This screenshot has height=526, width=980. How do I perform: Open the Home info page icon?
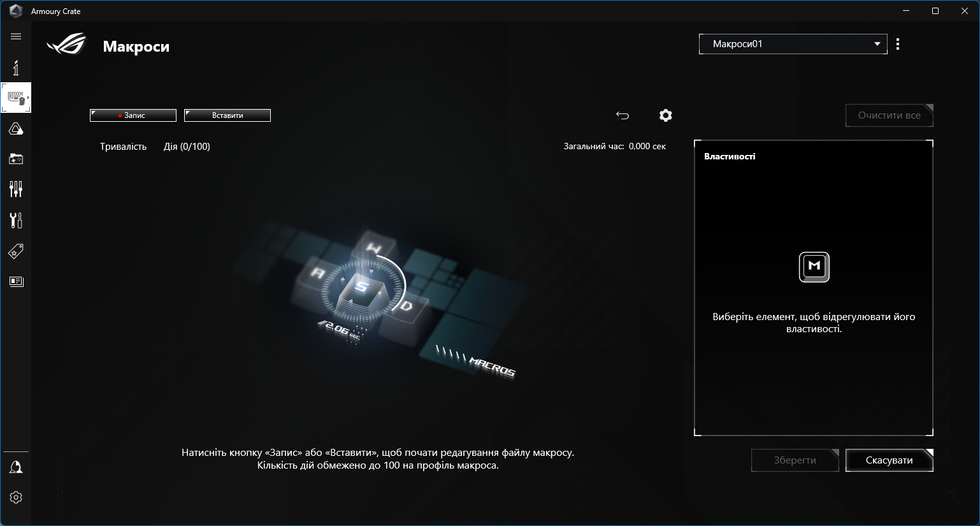pos(16,68)
